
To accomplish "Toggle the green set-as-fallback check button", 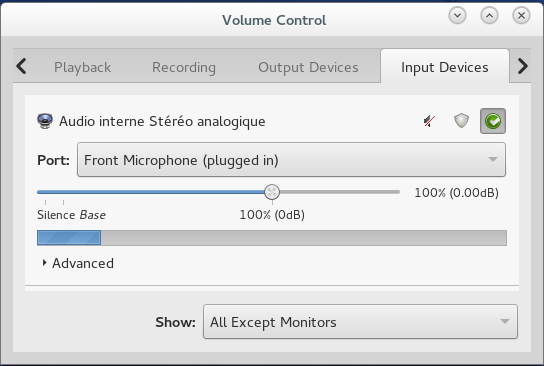I will pos(493,121).
